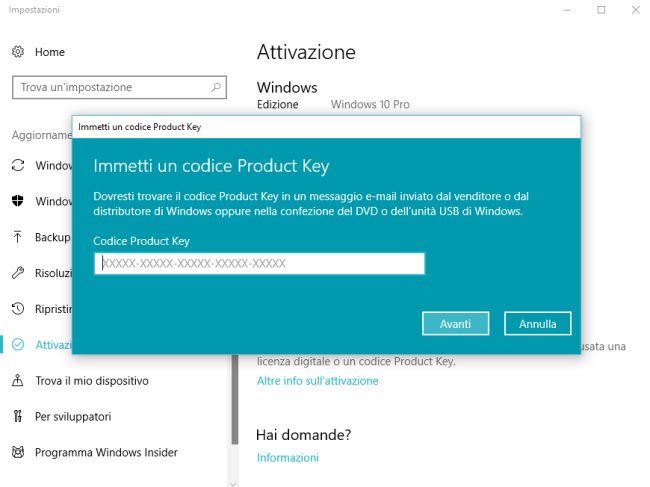
Task: Focus the Codice Product Key field
Action: (x=260, y=264)
